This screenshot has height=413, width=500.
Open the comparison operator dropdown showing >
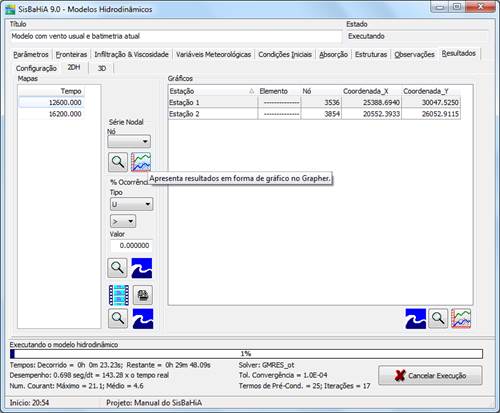pyautogui.click(x=123, y=221)
